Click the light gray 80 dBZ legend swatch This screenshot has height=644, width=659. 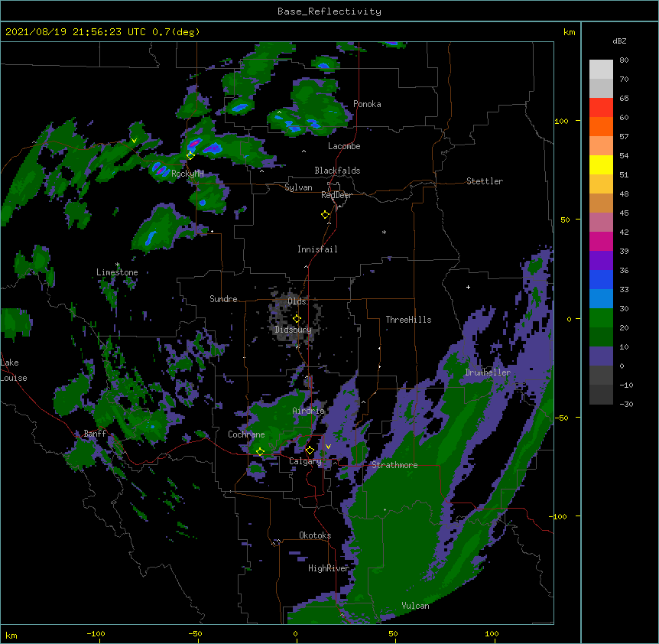pyautogui.click(x=601, y=70)
